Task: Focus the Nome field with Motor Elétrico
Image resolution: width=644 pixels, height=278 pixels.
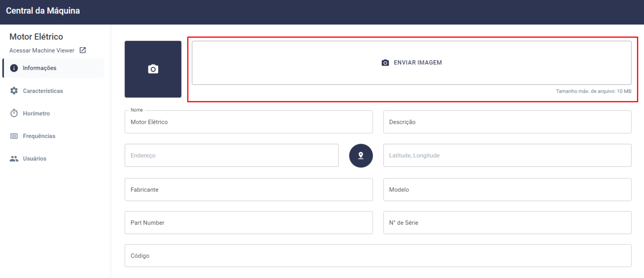Action: [x=248, y=122]
